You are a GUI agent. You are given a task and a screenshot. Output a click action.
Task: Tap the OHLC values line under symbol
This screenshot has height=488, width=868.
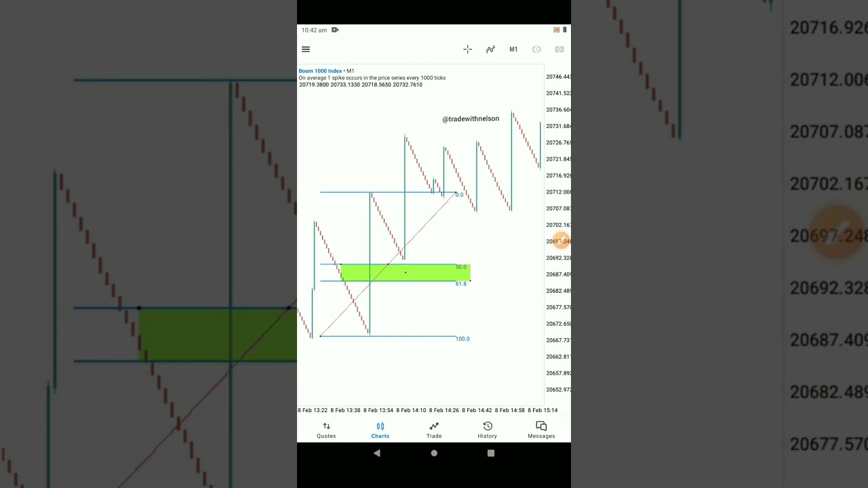(x=360, y=85)
